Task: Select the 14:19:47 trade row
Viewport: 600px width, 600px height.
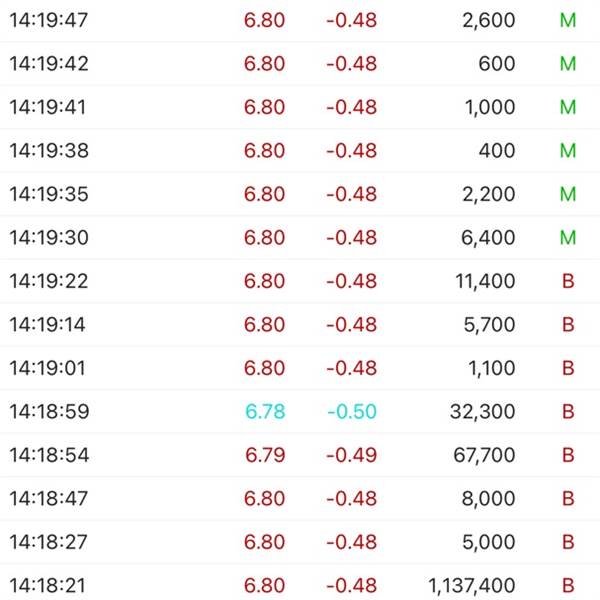Action: click(x=300, y=20)
